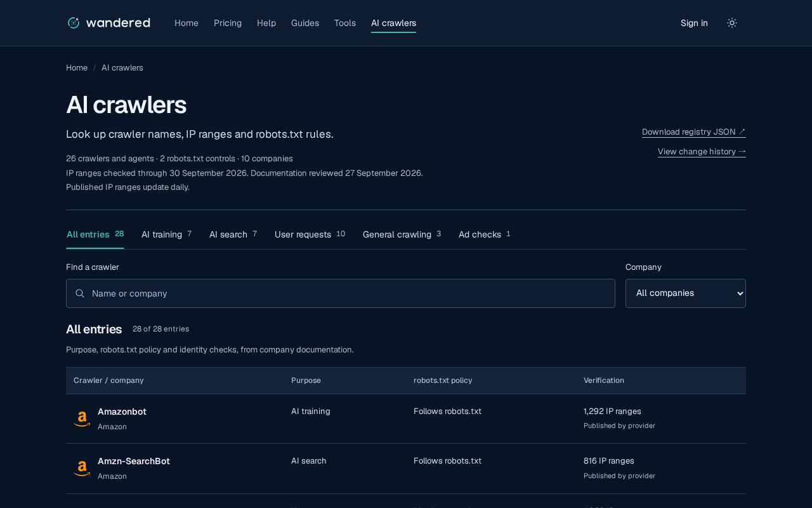Open View change history link
Viewport: 812px width, 508px height.
(x=702, y=152)
